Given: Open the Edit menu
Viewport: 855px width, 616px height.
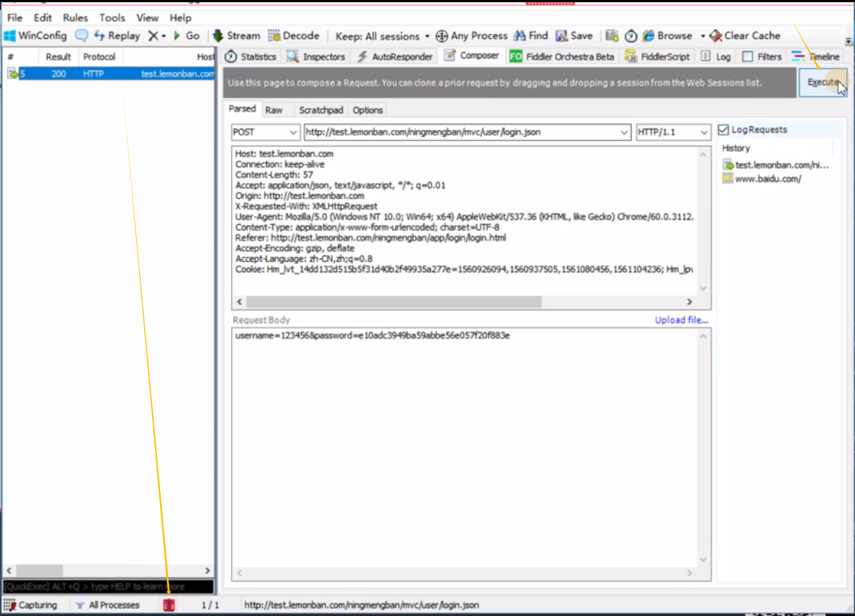Looking at the screenshot, I should coord(43,18).
